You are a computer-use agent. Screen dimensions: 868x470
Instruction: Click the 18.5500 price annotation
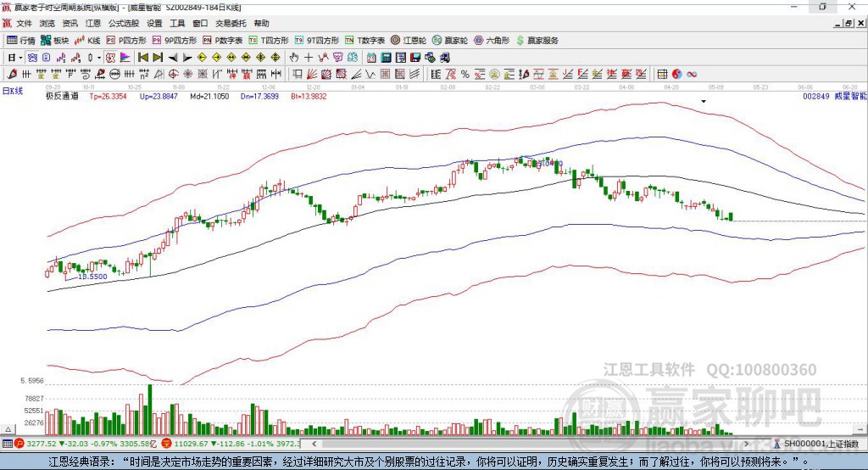pyautogui.click(x=92, y=276)
